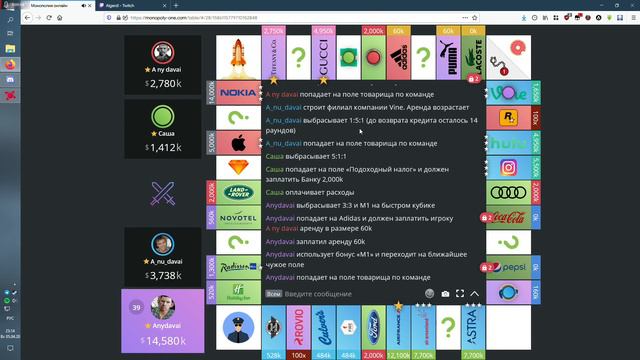This screenshot has height=360, width=640.
Task: Reload the page
Action: point(49,18)
